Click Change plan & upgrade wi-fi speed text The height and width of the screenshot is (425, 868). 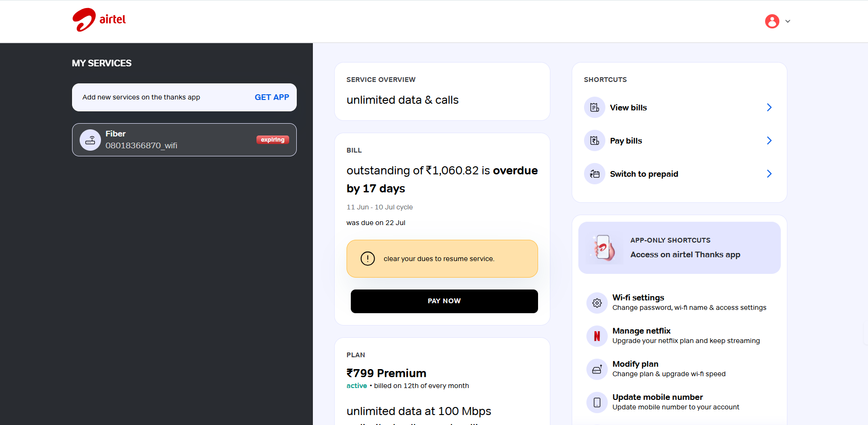point(669,374)
